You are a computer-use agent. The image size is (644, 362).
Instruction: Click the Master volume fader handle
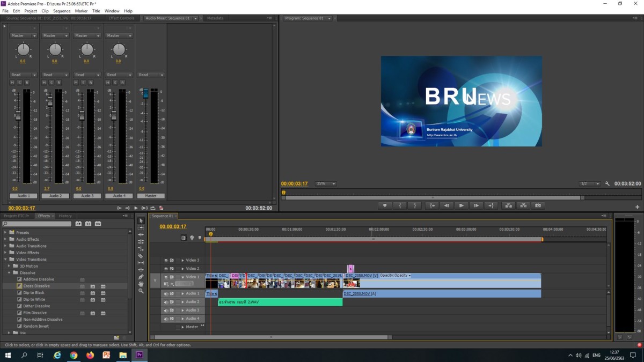click(x=145, y=94)
